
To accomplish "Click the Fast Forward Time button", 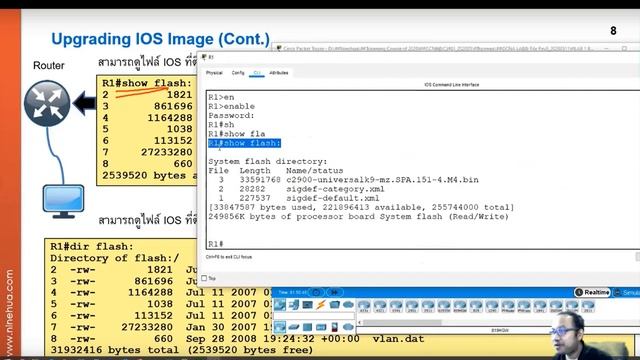I will [335, 292].
